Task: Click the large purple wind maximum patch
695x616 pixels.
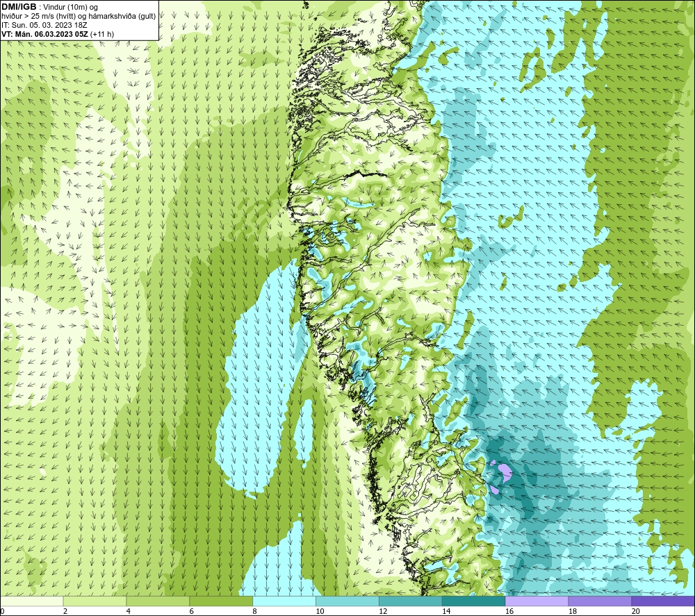Action: point(505,473)
